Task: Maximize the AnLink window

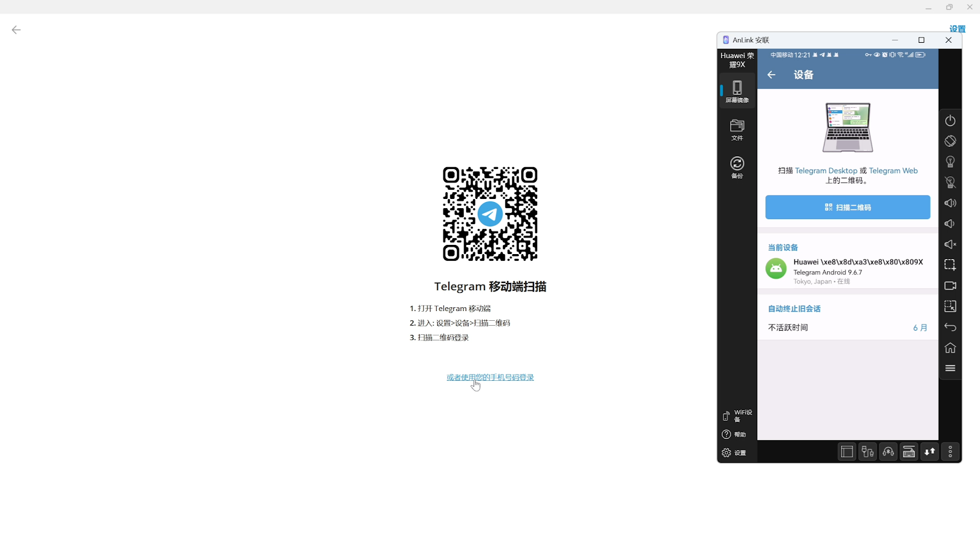Action: pos(921,40)
